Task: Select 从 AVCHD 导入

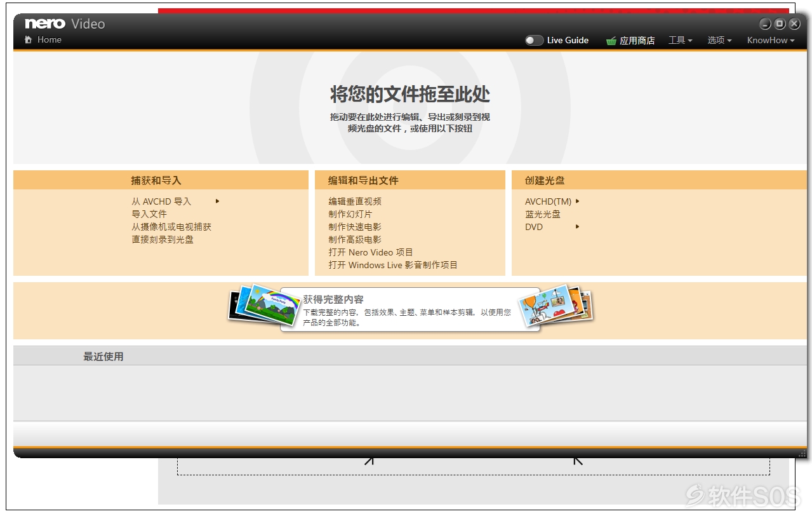Action: (161, 201)
